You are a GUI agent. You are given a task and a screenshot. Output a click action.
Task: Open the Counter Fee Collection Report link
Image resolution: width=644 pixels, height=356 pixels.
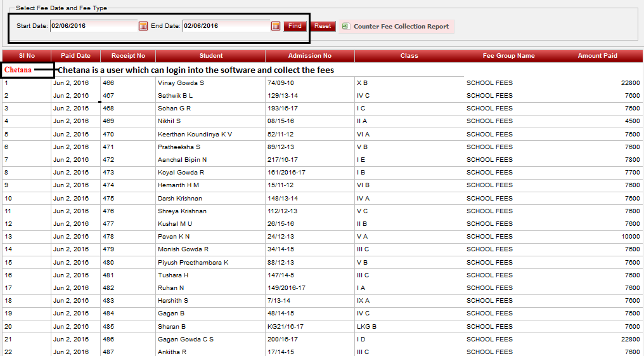pos(401,27)
